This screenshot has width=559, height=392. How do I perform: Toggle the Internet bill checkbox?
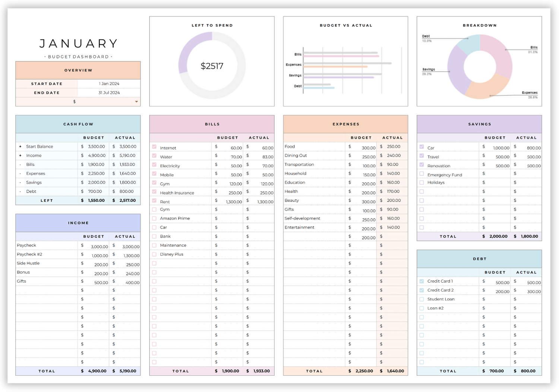pos(154,147)
